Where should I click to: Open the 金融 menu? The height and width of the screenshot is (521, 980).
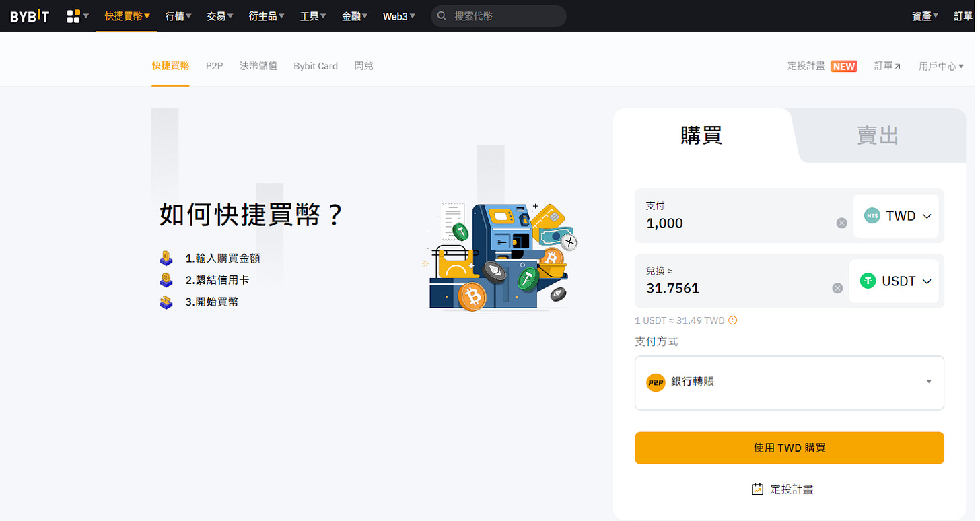click(x=355, y=16)
